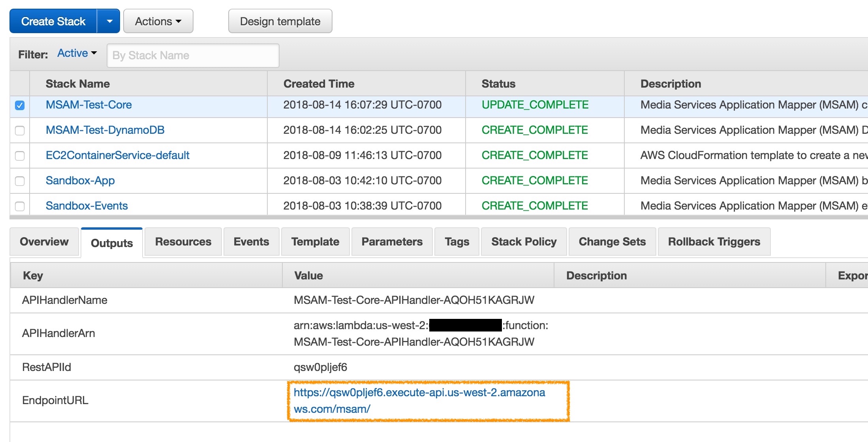Viewport: 868px width, 442px height.
Task: Click the Design template button
Action: click(280, 21)
